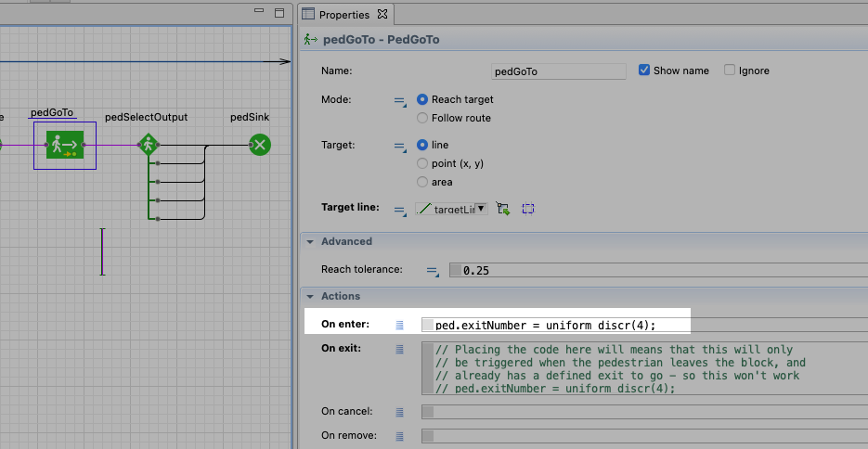Screen dimensions: 868x449
Task: Click the pedGoTo block's output port
Action: (x=84, y=145)
